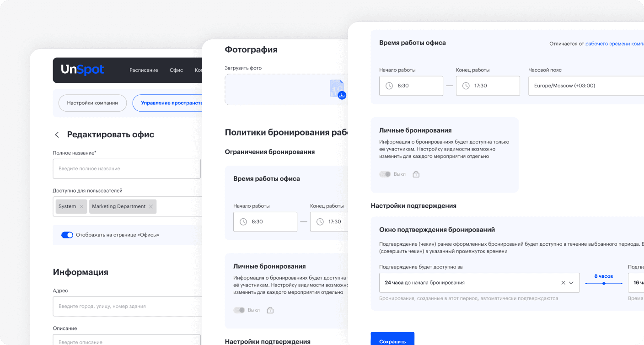Click the 8 часов slider point

tap(604, 284)
